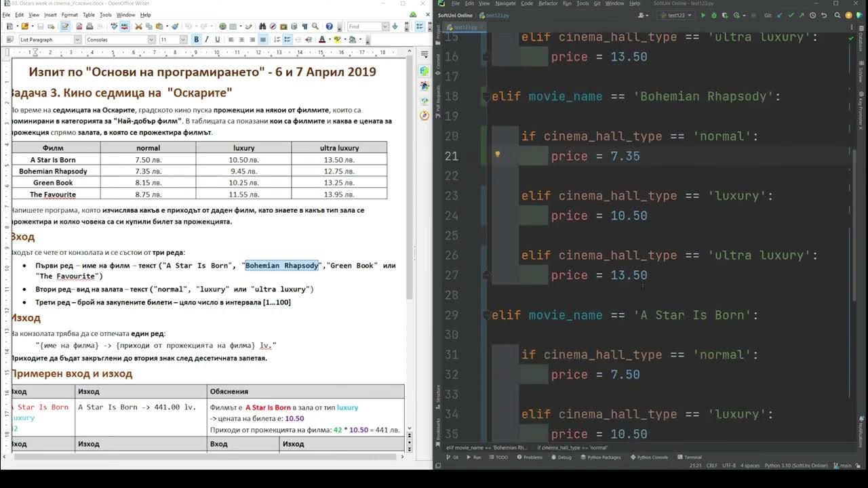868x488 pixels.
Task: Click table cell '9.45 лв.' in document
Action: coord(244,171)
